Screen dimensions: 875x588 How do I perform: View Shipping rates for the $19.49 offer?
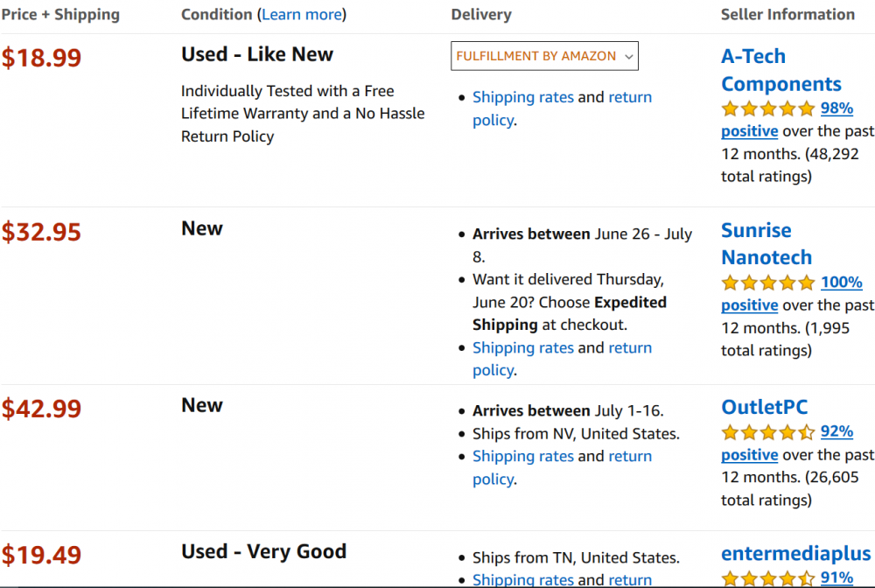click(x=523, y=579)
